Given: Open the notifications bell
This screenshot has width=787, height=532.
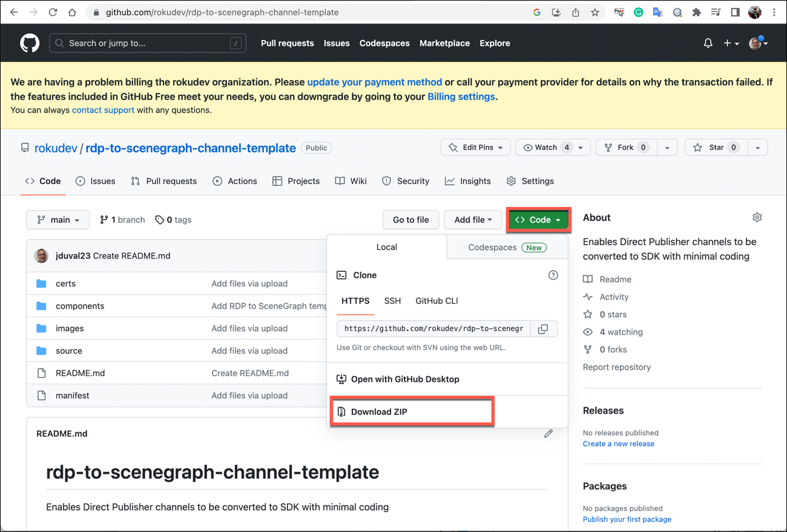Looking at the screenshot, I should (x=708, y=43).
